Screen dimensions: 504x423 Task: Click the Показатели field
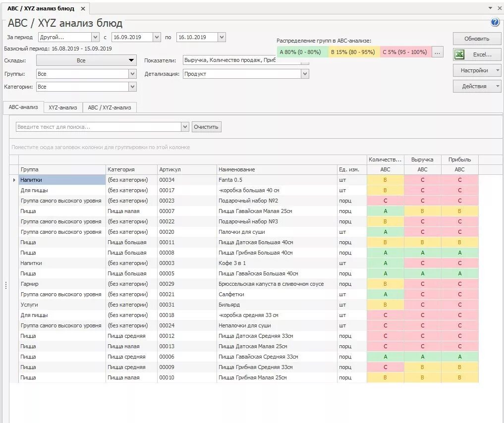(x=246, y=60)
